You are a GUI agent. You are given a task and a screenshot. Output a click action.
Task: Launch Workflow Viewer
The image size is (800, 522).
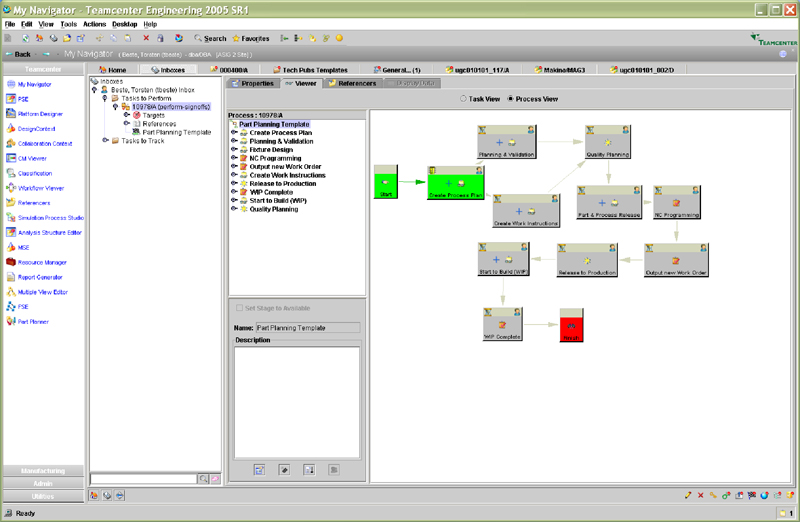(x=35, y=188)
